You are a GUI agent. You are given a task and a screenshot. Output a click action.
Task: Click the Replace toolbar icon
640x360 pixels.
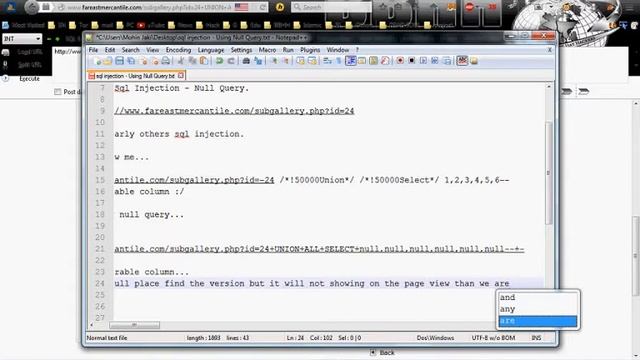[258, 61]
